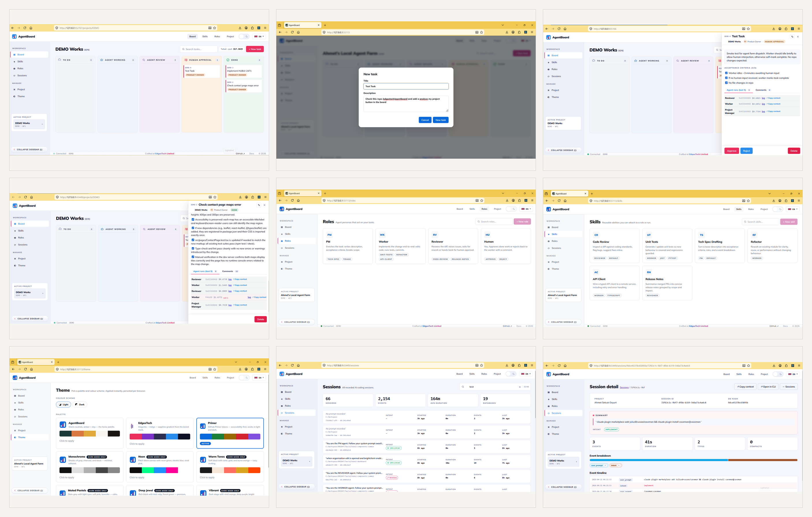Open the EN language dropdown on the Skills page
812x517 pixels.
pos(793,209)
